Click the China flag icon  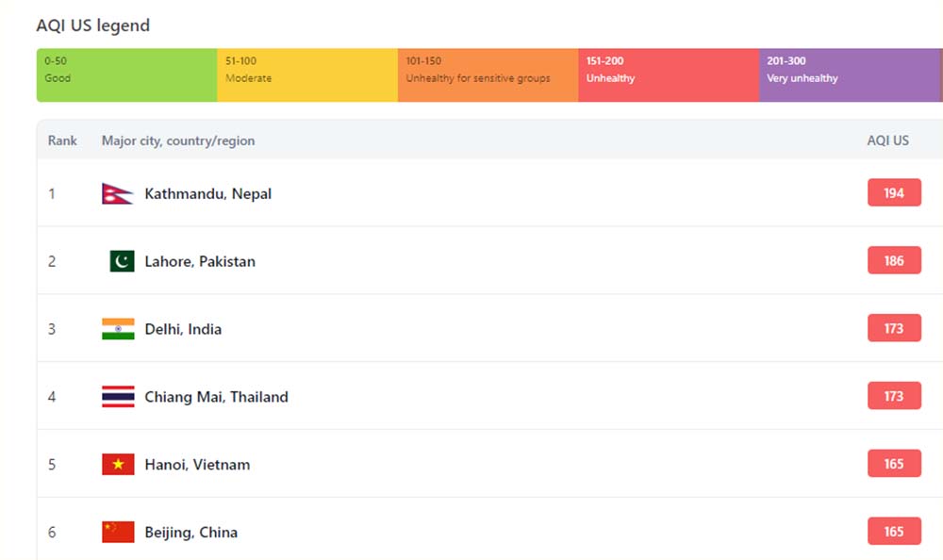118,533
